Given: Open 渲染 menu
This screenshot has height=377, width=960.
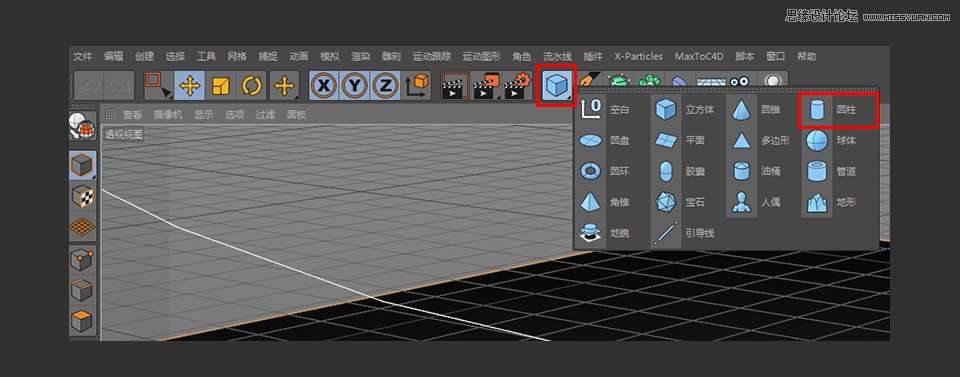Looking at the screenshot, I should (x=361, y=56).
